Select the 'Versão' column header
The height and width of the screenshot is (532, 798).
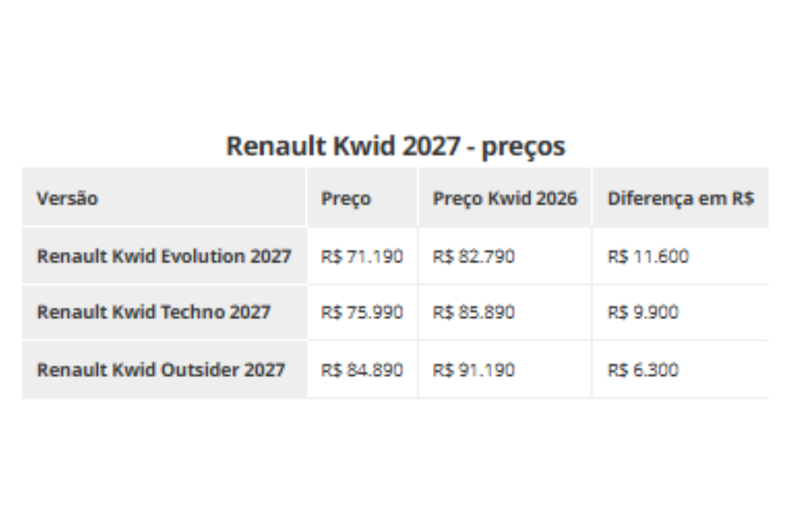click(x=67, y=198)
